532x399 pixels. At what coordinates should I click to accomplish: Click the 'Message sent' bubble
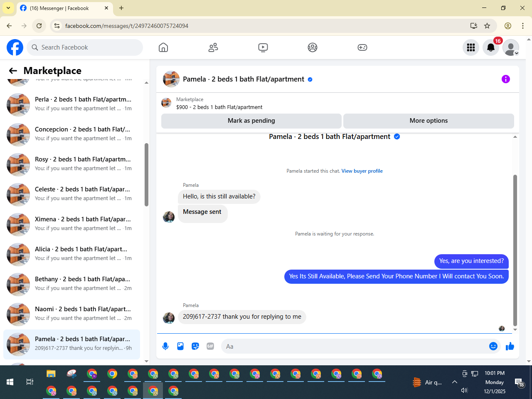coord(202,213)
